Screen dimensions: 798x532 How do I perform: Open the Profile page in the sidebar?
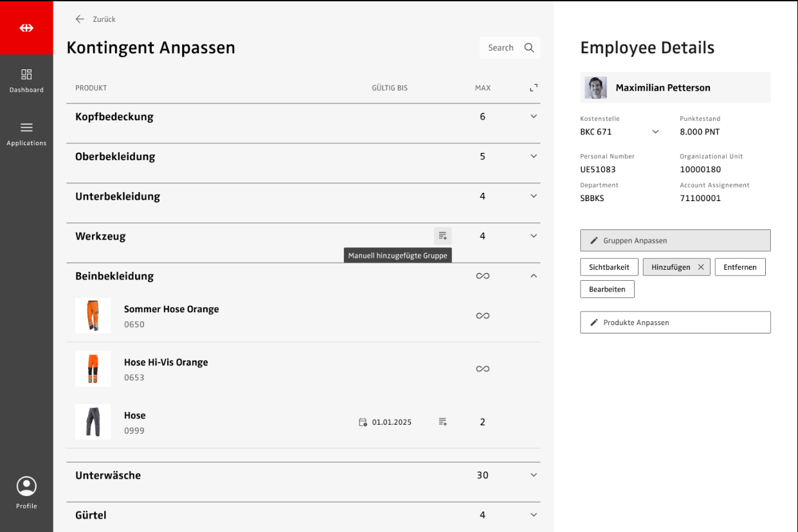(x=26, y=493)
